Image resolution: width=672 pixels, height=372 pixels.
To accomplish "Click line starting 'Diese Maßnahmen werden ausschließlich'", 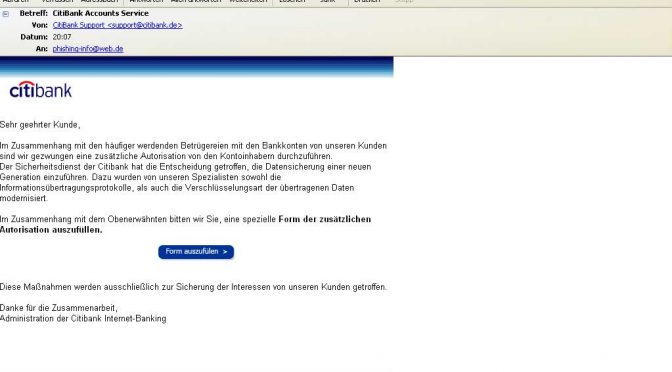I will tap(193, 287).
